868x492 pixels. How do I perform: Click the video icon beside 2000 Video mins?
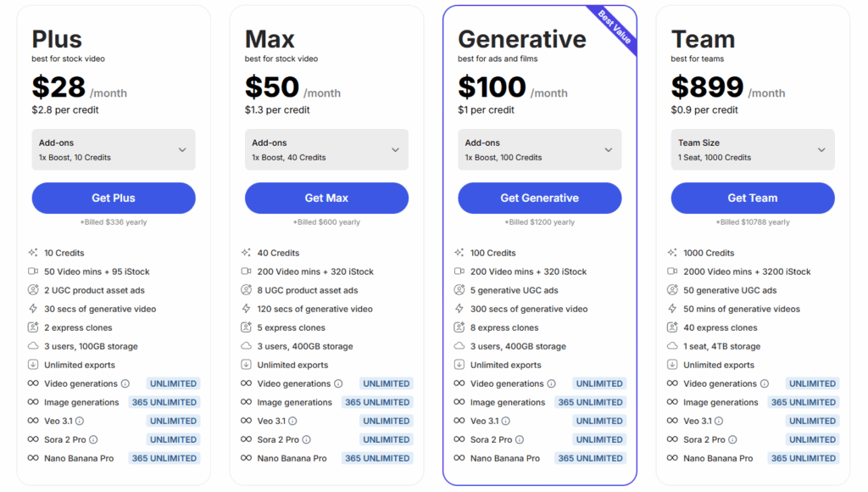coord(673,271)
